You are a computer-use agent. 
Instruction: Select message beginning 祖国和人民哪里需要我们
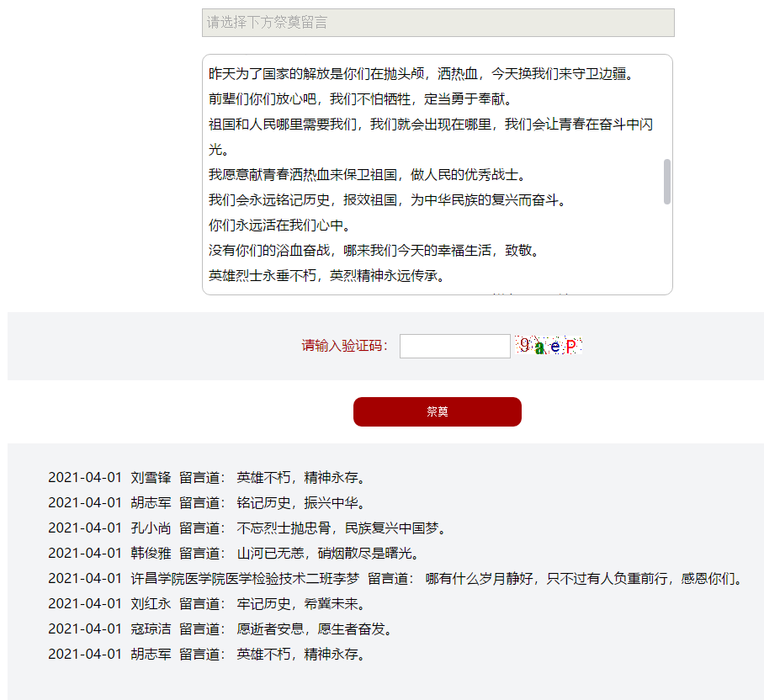431,125
